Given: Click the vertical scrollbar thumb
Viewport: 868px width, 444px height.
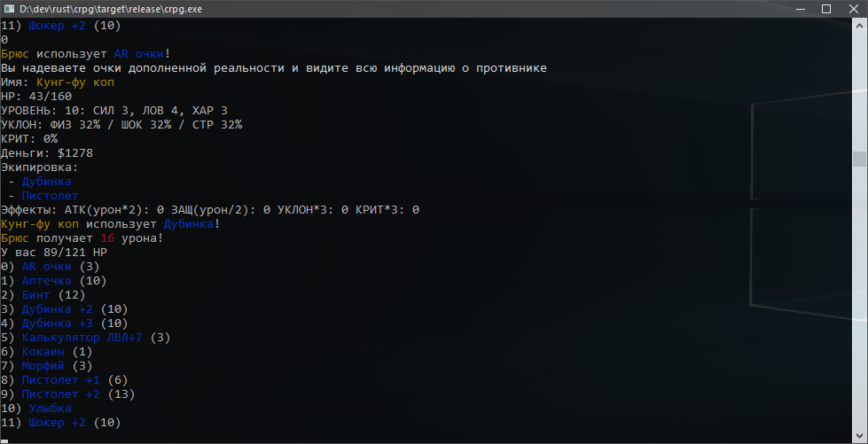Looking at the screenshot, I should click(x=859, y=159).
